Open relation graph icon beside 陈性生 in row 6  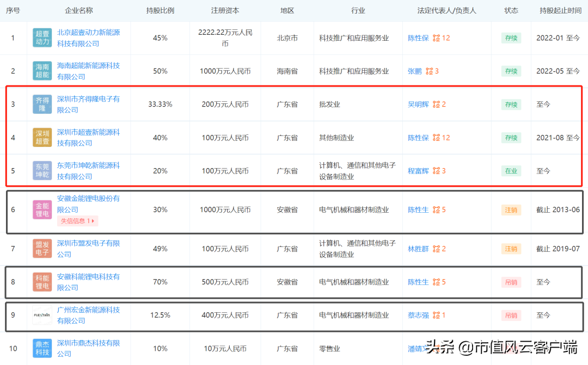tap(436, 210)
